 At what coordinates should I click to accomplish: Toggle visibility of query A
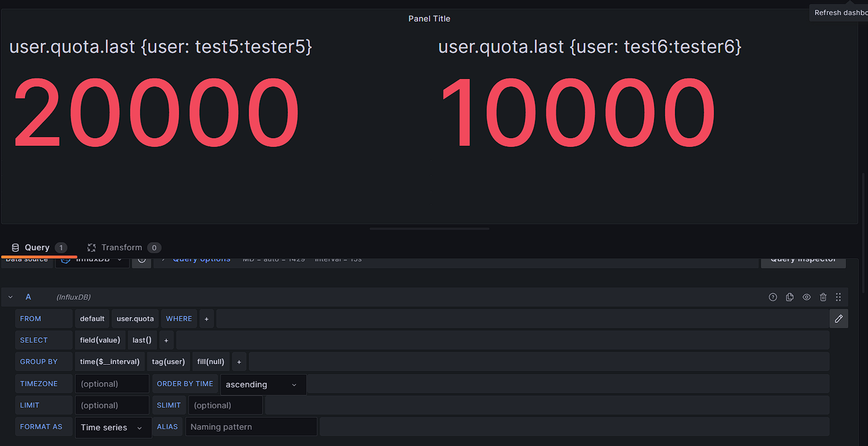(x=806, y=297)
